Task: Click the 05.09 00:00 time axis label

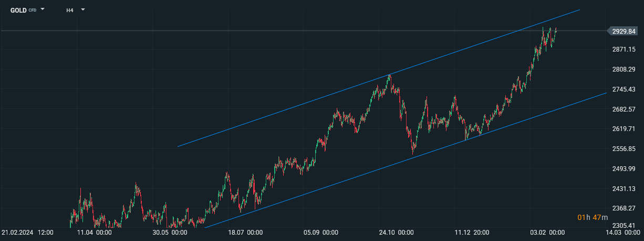Action: point(321,232)
